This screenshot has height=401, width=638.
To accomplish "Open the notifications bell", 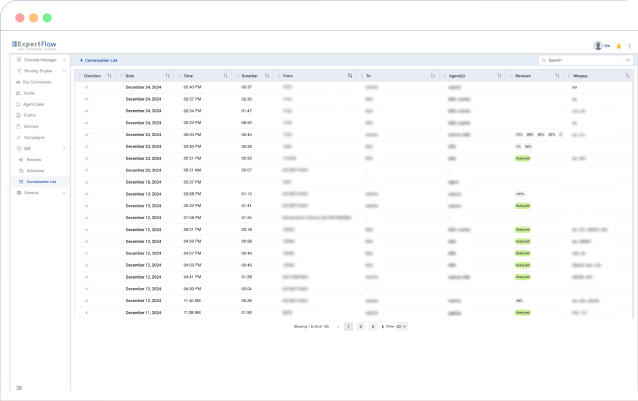I will click(618, 46).
